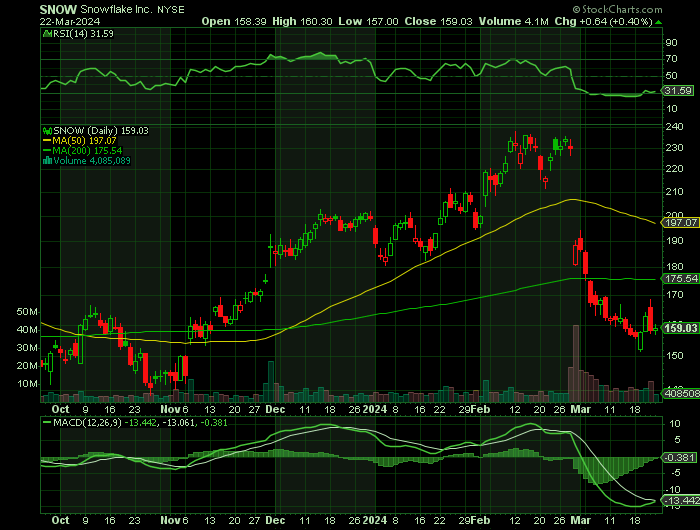Click the 408508 volume value tag

point(680,395)
